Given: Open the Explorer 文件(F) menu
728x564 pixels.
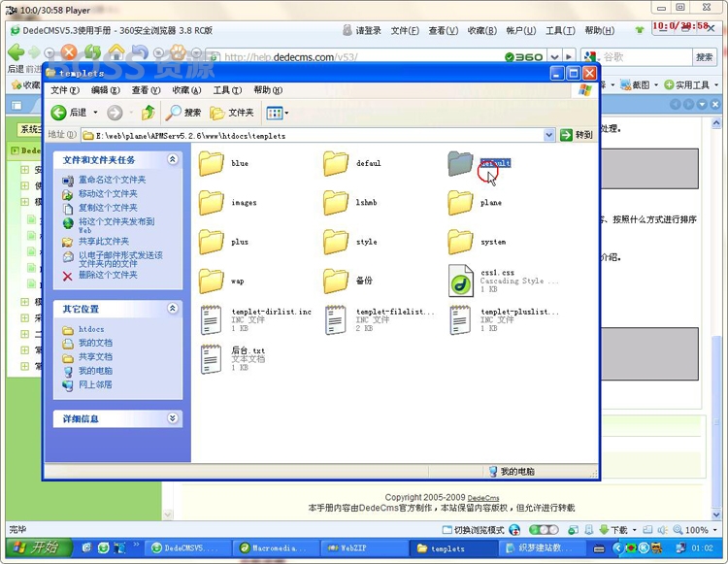Looking at the screenshot, I should 65,90.
